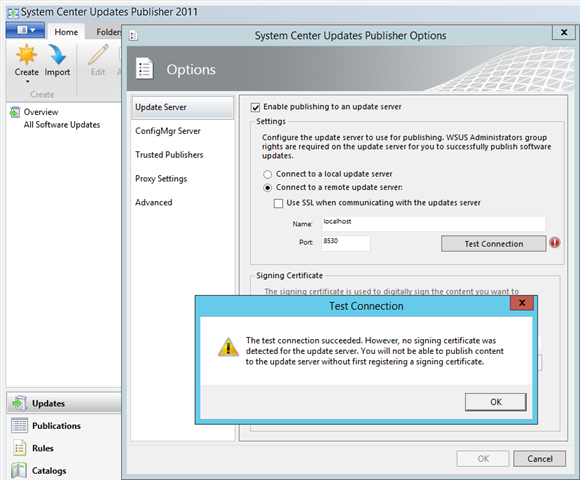Close the Publisher Options window

click(x=564, y=32)
